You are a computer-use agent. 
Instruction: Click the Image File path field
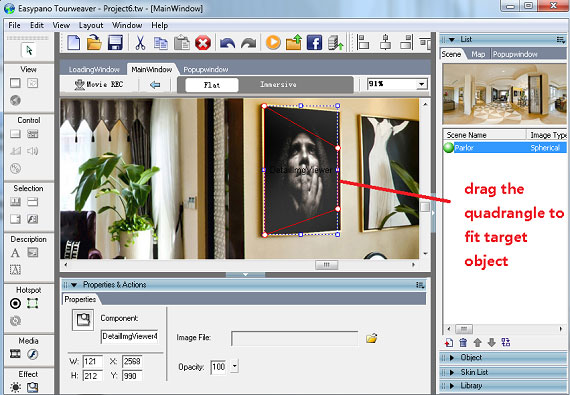295,338
